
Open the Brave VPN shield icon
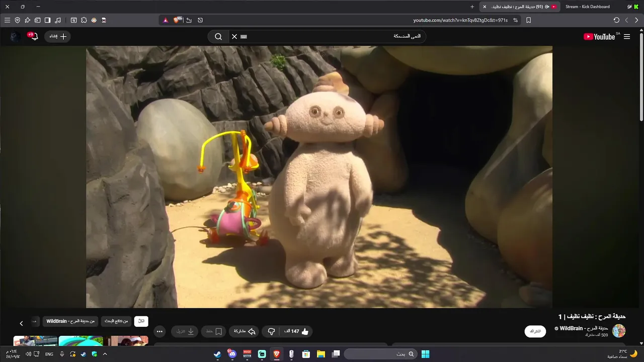pos(18,20)
